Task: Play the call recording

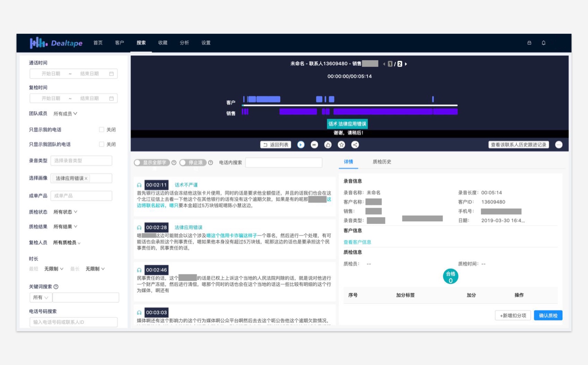Action: 301,145
